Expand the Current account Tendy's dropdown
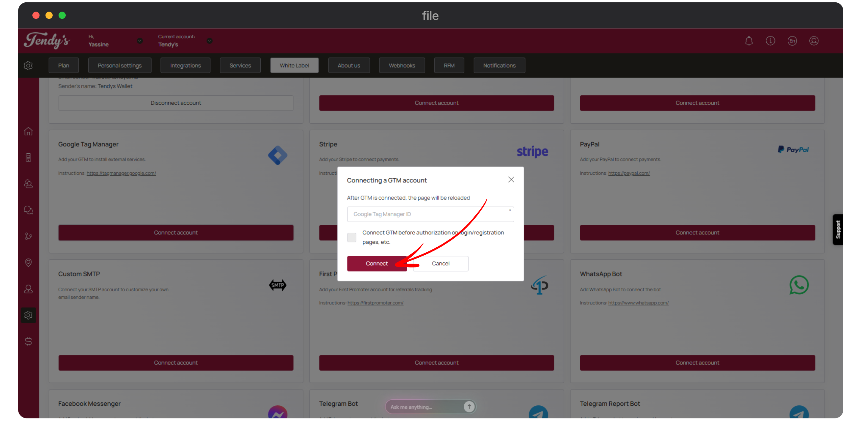868x422 pixels. pyautogui.click(x=210, y=41)
